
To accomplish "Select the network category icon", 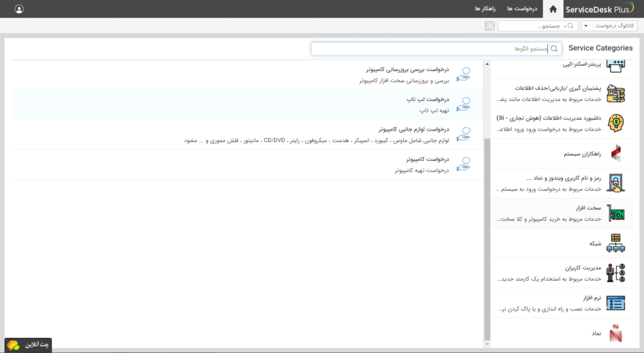I will click(x=616, y=243).
